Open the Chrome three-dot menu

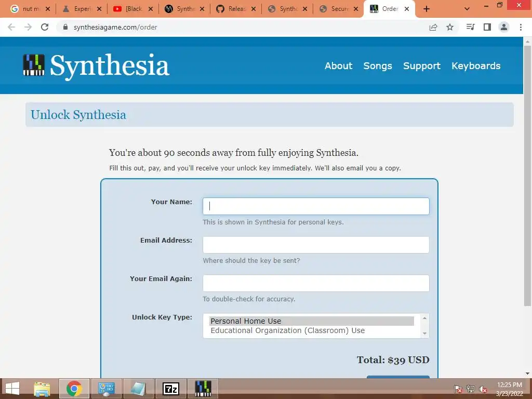click(521, 27)
